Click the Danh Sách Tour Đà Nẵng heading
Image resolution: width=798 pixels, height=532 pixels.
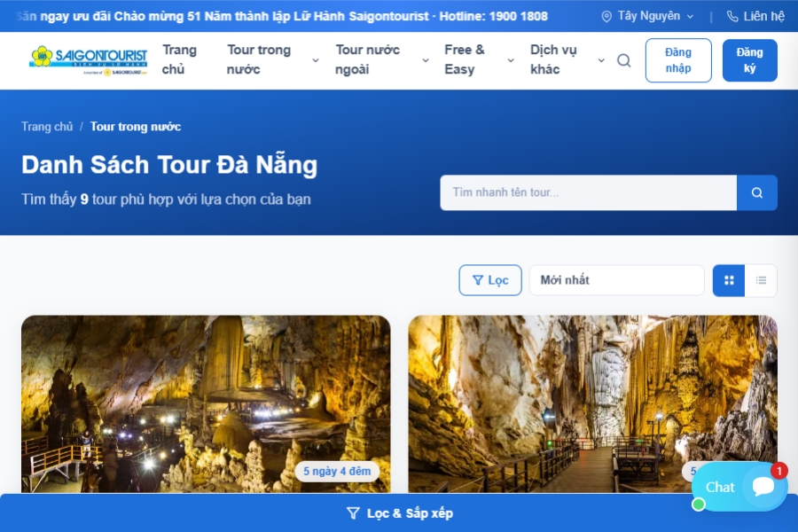[x=169, y=165]
